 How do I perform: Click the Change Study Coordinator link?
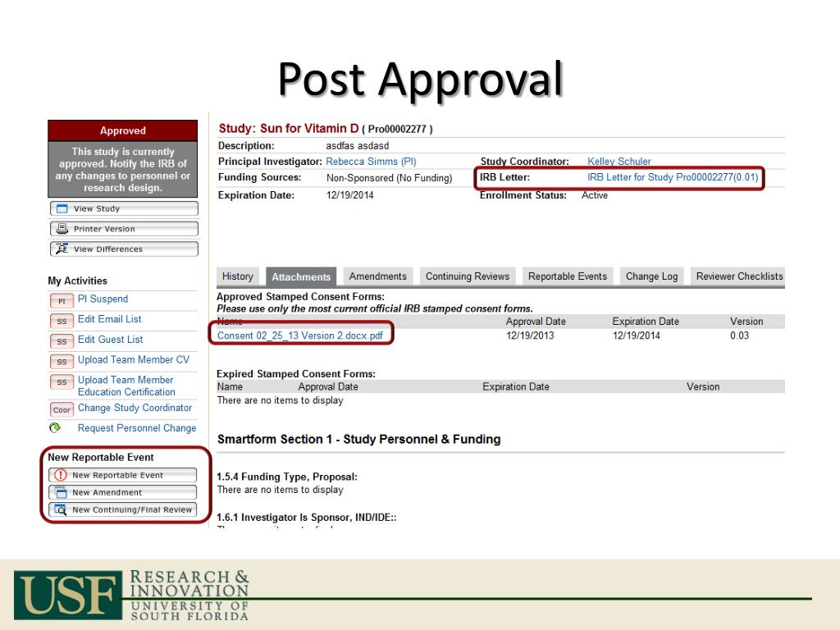pos(135,409)
